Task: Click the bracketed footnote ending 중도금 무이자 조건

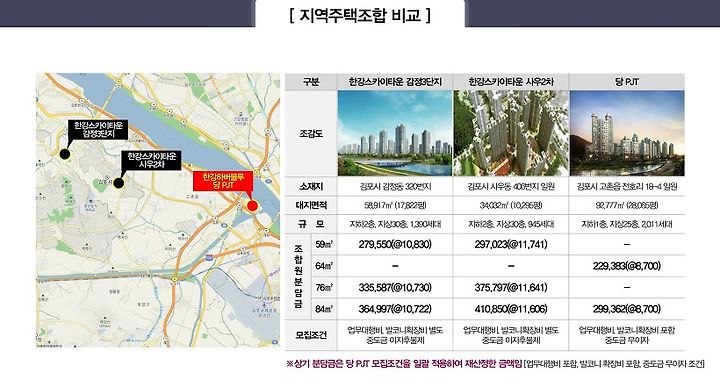Action: pos(614,364)
